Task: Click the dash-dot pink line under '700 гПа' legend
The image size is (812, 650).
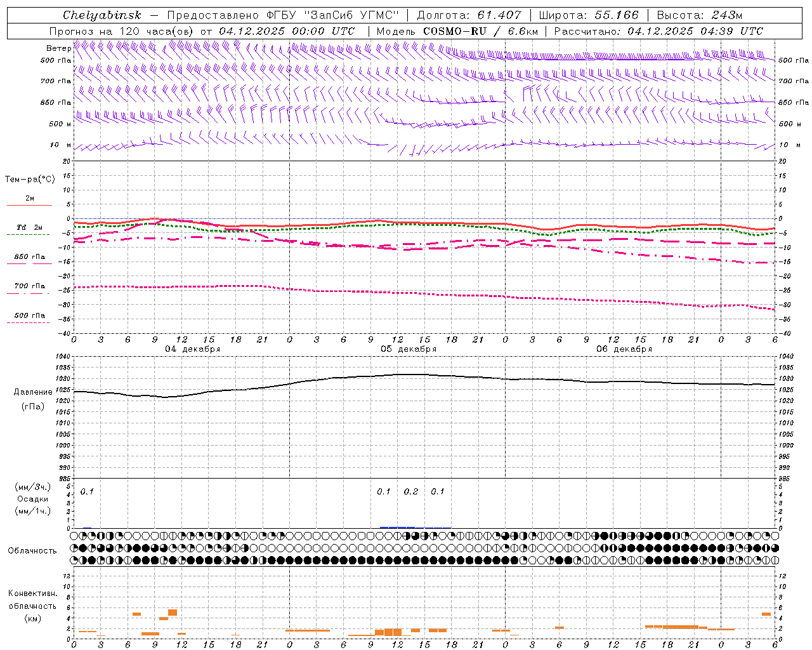Action: tap(28, 293)
